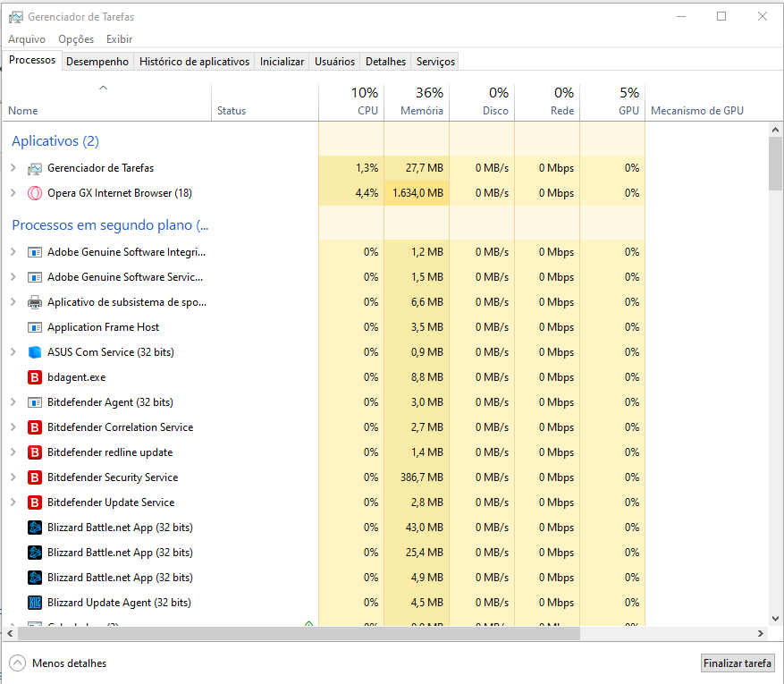Click the Adobe Genuine Software Integri... icon
This screenshot has height=684, width=784.
[35, 252]
